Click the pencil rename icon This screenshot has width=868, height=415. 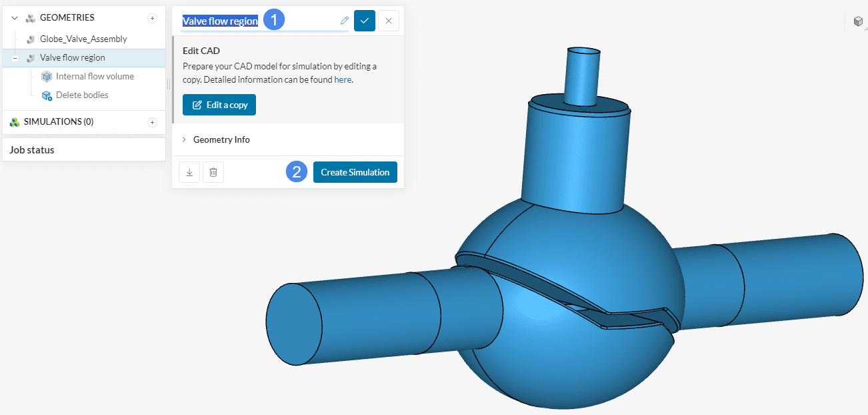tap(345, 21)
